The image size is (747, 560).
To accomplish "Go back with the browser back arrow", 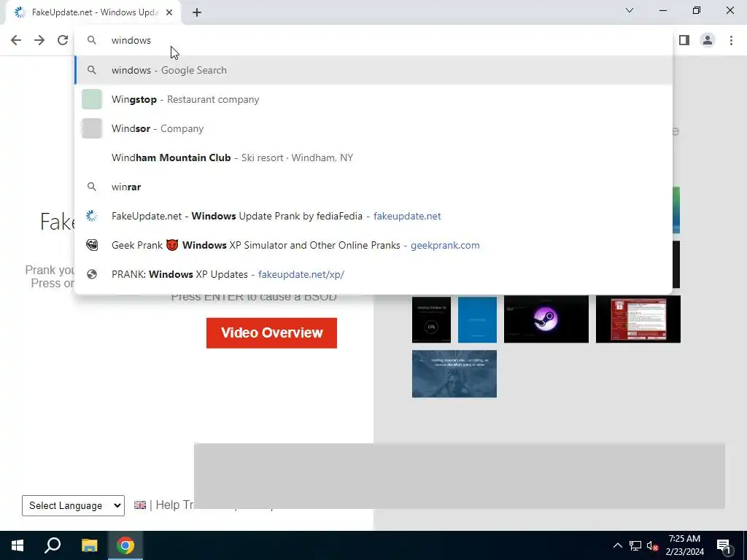I will pos(16,41).
